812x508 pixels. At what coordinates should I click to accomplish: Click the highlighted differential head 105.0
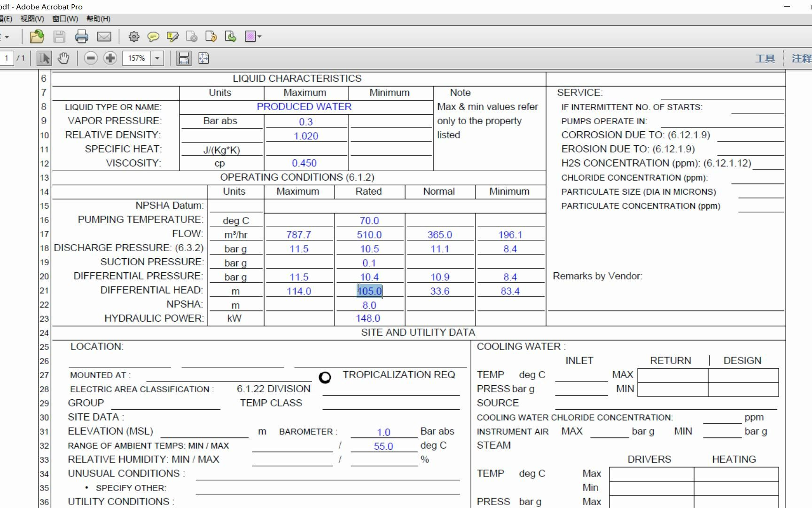369,291
